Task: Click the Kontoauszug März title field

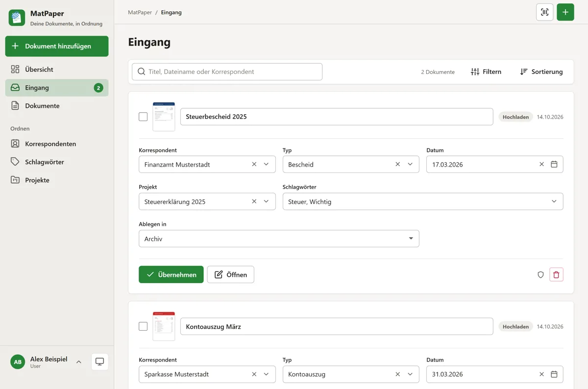Action: [337, 326]
